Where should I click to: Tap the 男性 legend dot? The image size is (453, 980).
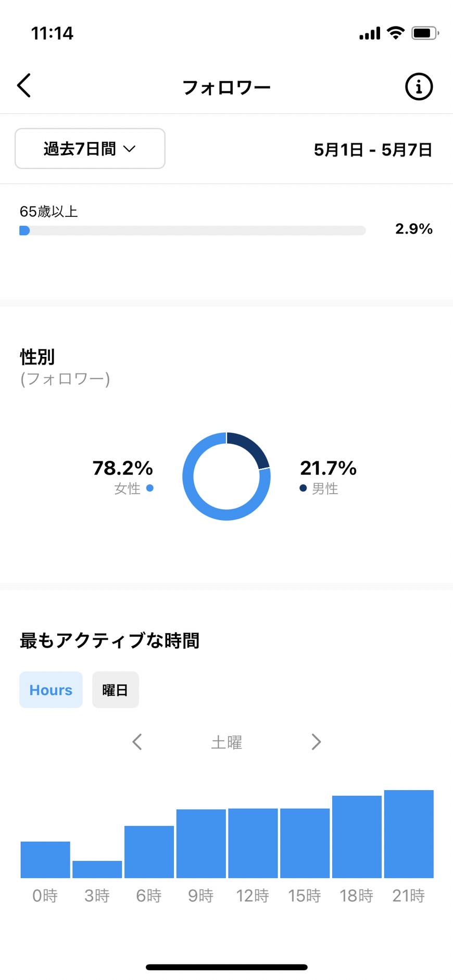coord(303,488)
